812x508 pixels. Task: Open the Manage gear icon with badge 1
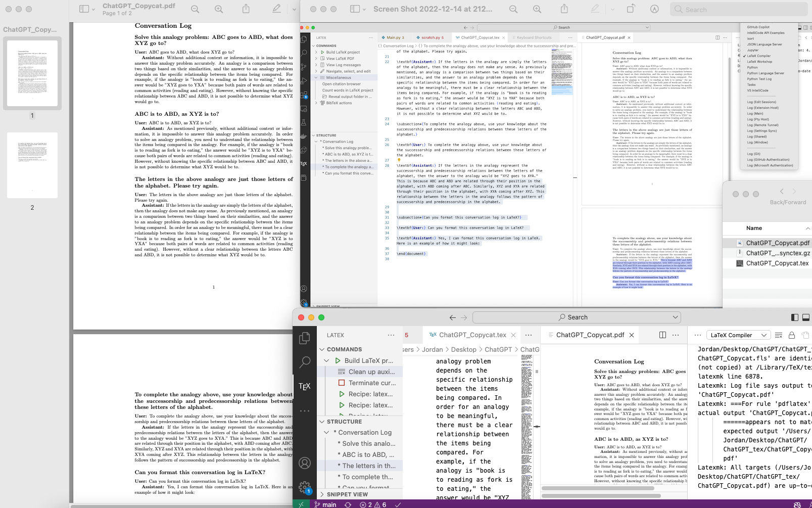coord(305,487)
